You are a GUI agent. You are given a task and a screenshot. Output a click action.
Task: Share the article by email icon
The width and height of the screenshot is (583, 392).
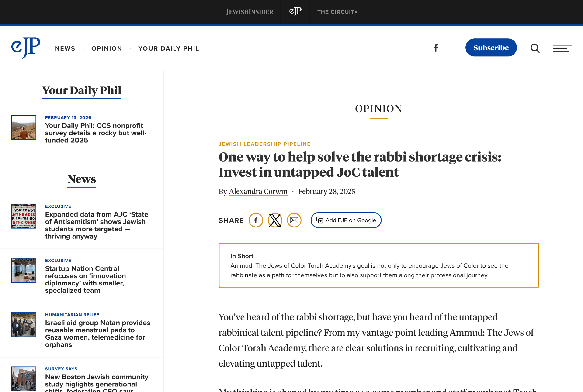294,220
